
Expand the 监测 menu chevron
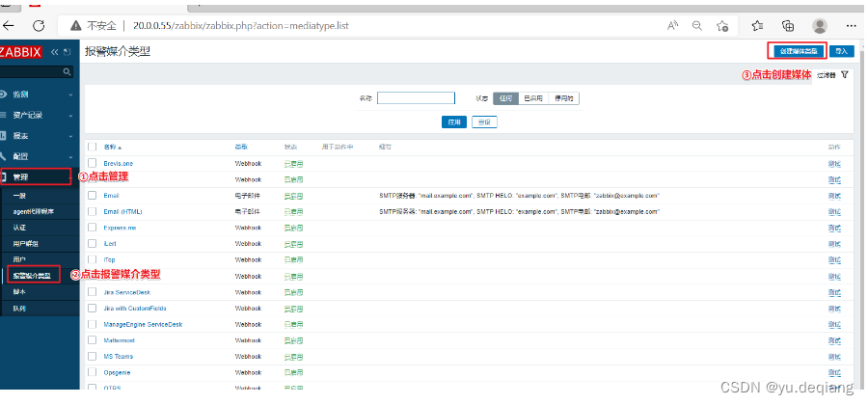(70, 94)
